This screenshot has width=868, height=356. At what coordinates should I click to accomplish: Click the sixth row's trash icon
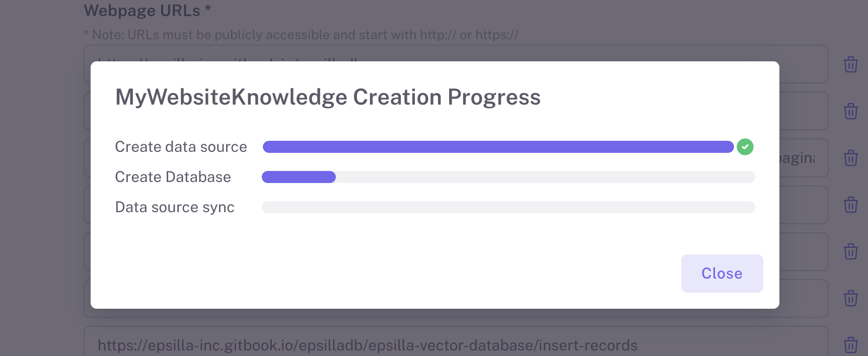pyautogui.click(x=850, y=298)
